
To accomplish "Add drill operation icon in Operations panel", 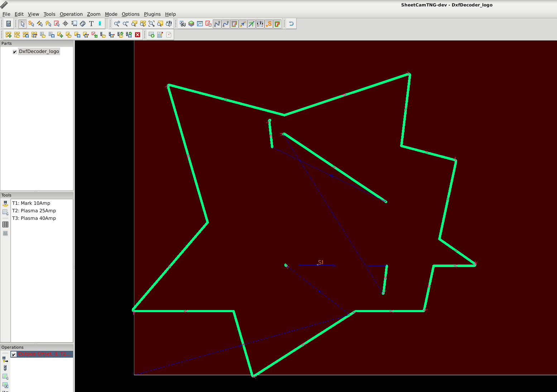I will click(x=5, y=368).
